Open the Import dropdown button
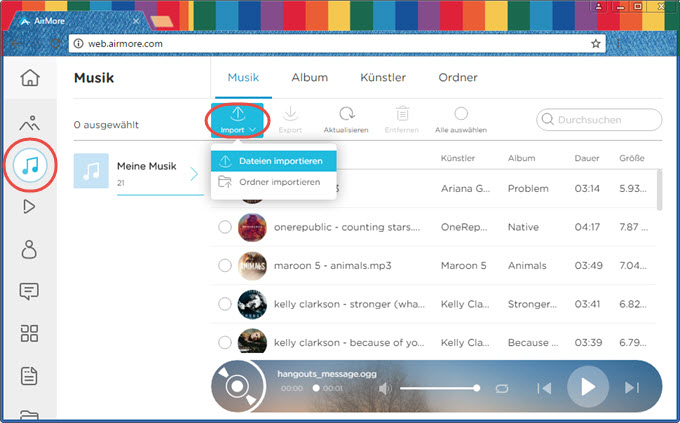The image size is (680, 423). (237, 120)
